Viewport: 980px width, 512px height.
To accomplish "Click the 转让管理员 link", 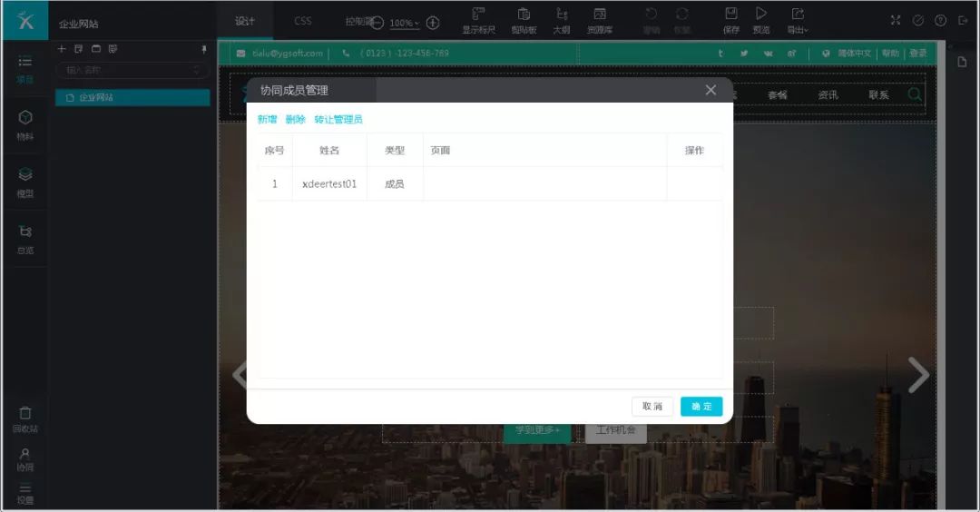I will tap(338, 120).
